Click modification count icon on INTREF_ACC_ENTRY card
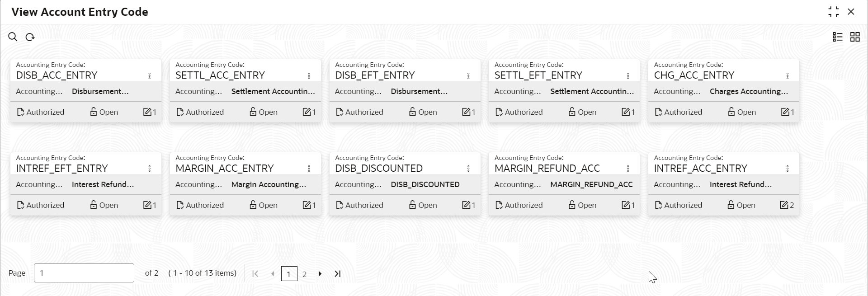 784,205
